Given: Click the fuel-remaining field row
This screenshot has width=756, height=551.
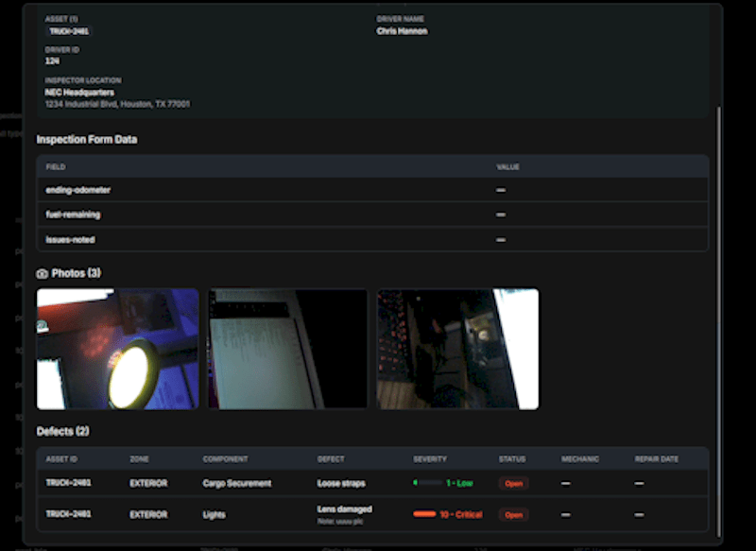Looking at the screenshot, I should tap(73, 215).
